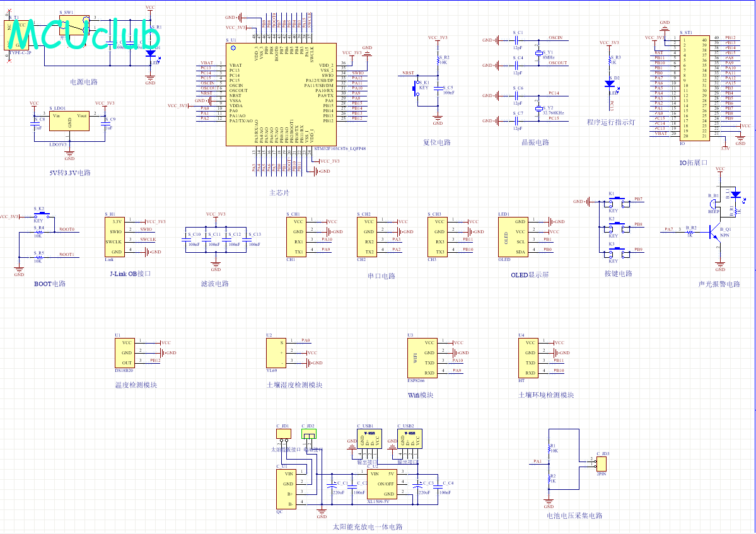Select the STM32F103C8T6 main chip symbol
Viewport: 756px width, 534px height.
pos(281,95)
